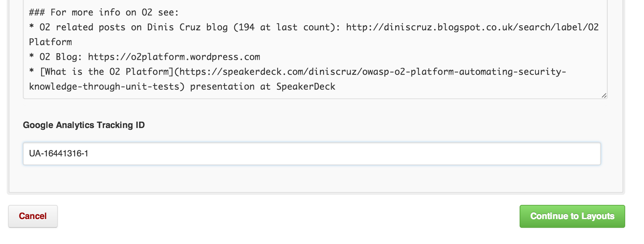644x244 pixels.
Task: Click the 'knowledge-through-unit-tests' text
Action: (104, 87)
